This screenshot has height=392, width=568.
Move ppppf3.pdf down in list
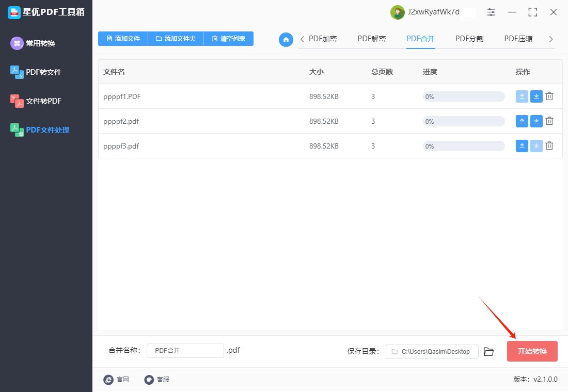[x=536, y=146]
